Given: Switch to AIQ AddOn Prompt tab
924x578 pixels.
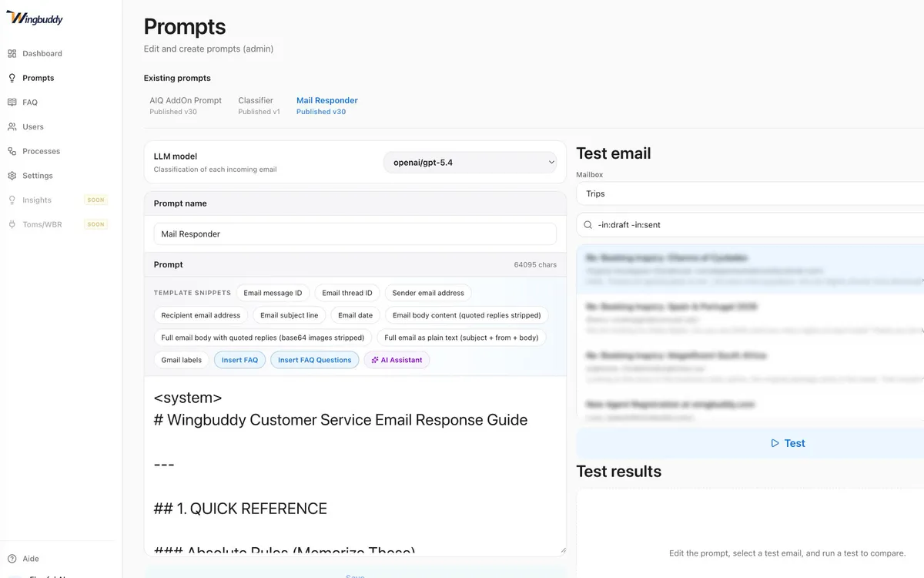Looking at the screenshot, I should [x=186, y=106].
